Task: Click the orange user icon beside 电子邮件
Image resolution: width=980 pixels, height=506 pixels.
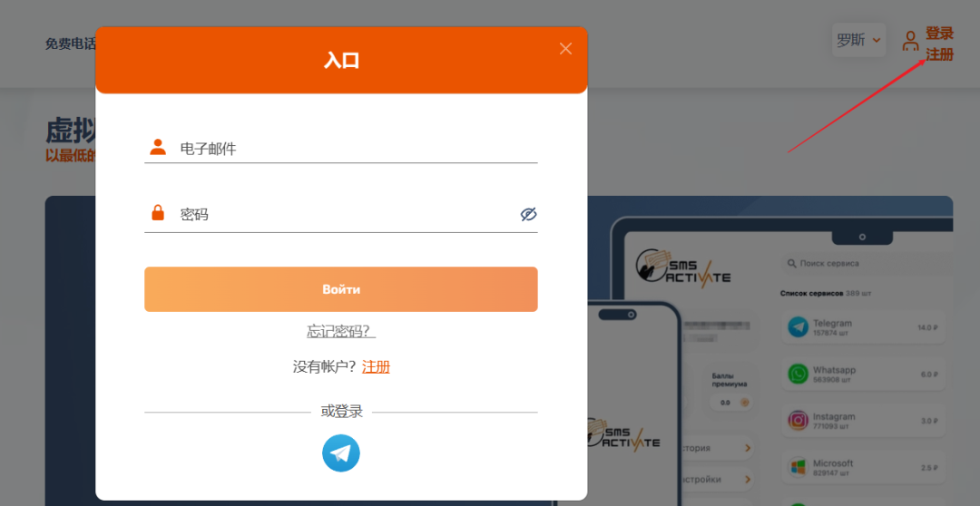Action: 158,147
